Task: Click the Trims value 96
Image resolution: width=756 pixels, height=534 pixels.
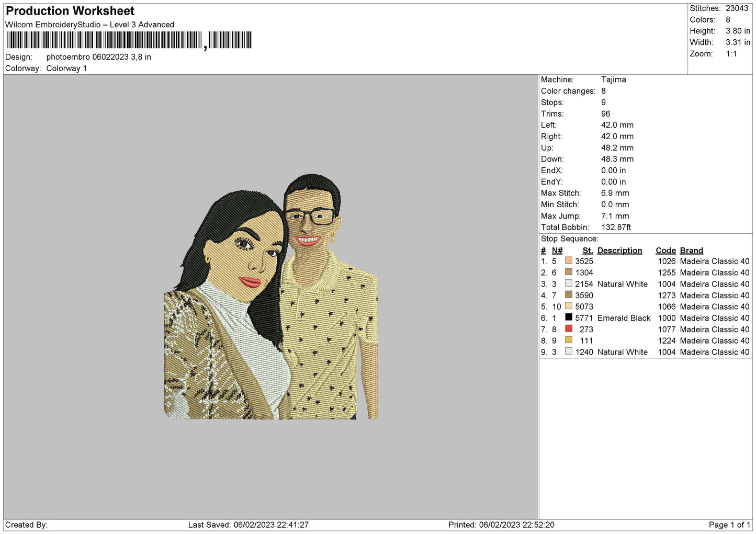Action: [x=606, y=113]
